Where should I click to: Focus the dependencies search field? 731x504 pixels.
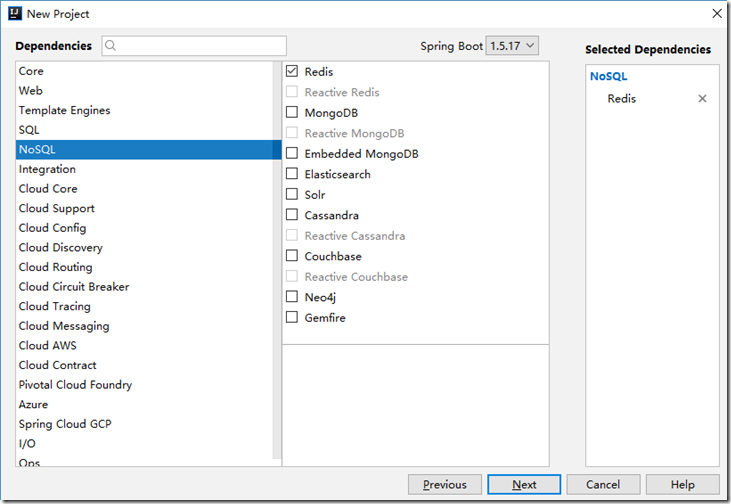(194, 46)
